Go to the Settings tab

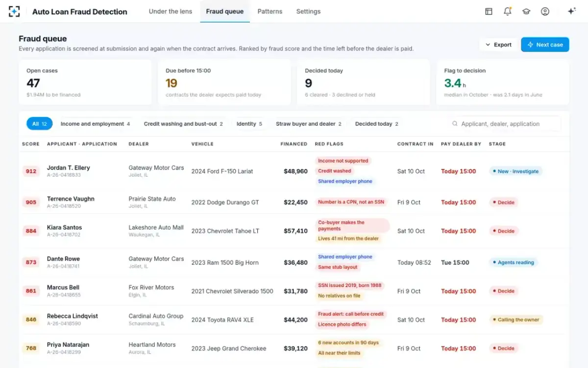coord(308,11)
